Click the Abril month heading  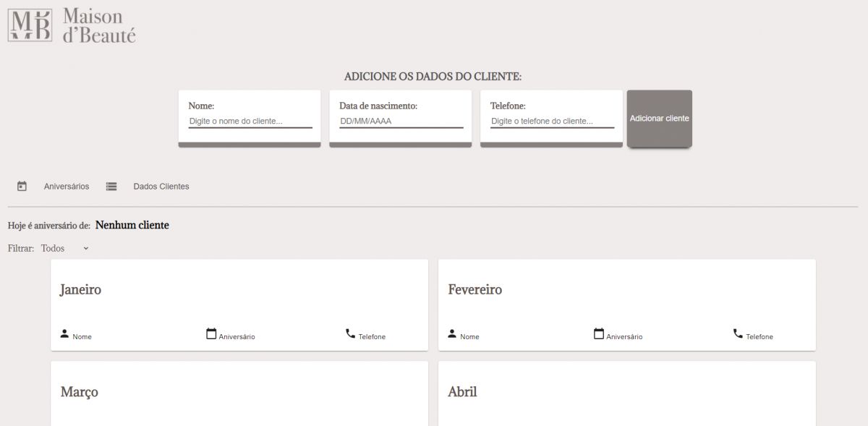(462, 392)
